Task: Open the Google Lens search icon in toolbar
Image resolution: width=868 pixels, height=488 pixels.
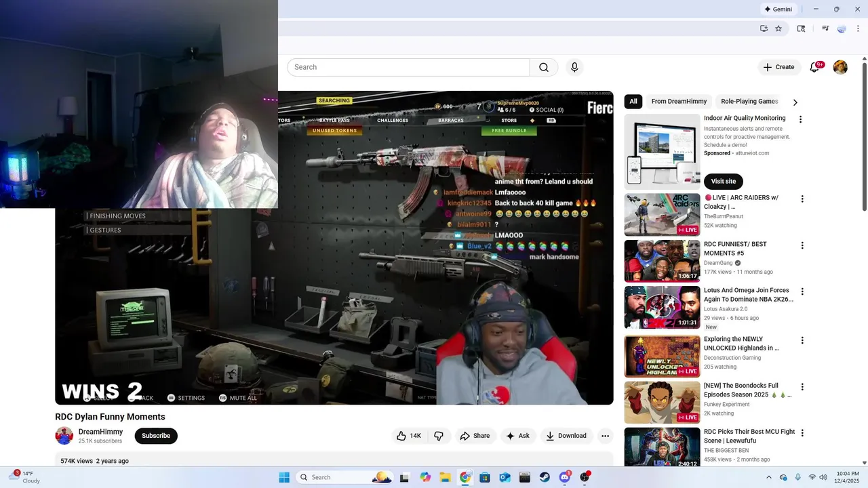Action: pyautogui.click(x=801, y=28)
